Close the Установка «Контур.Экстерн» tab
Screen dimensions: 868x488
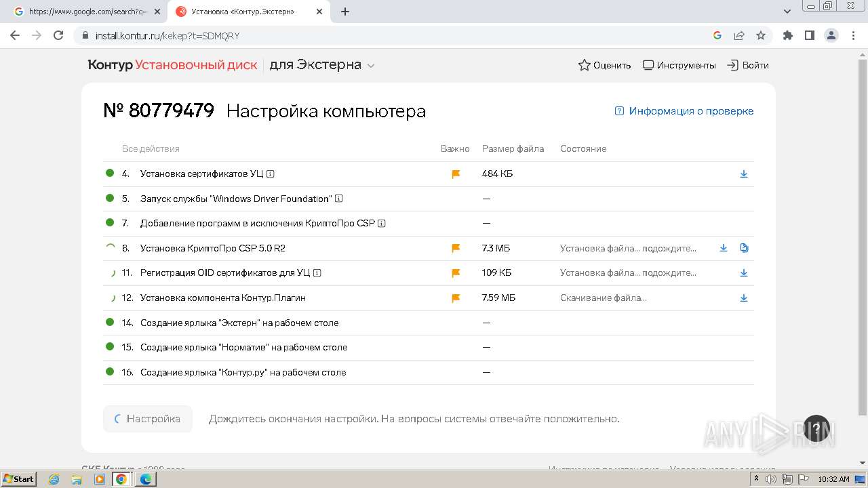click(x=319, y=12)
